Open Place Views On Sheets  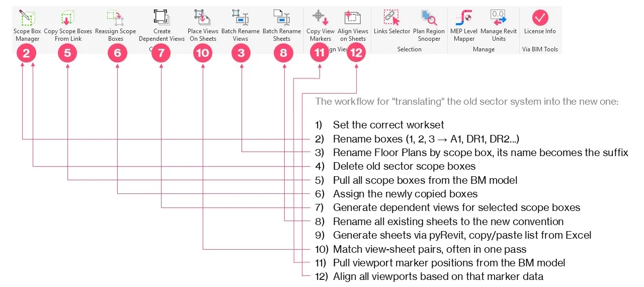(203, 26)
